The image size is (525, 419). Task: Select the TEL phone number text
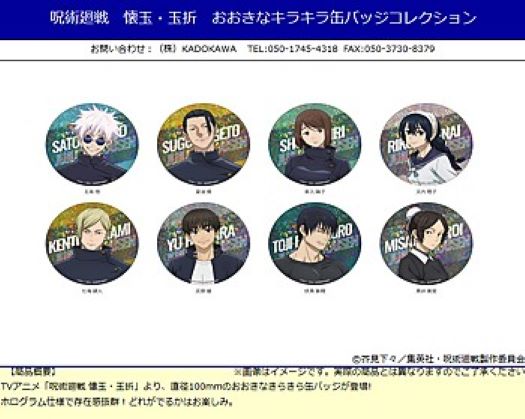tap(292, 49)
